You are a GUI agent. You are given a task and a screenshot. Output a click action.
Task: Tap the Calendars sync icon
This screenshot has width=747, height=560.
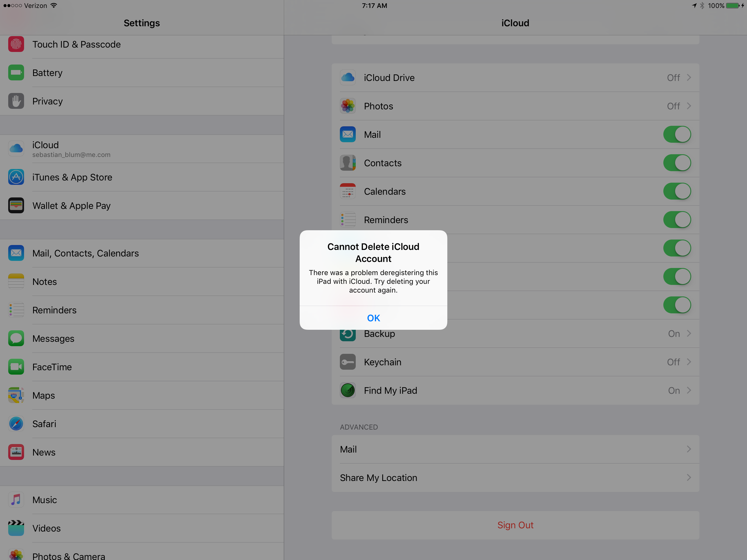coord(348,191)
